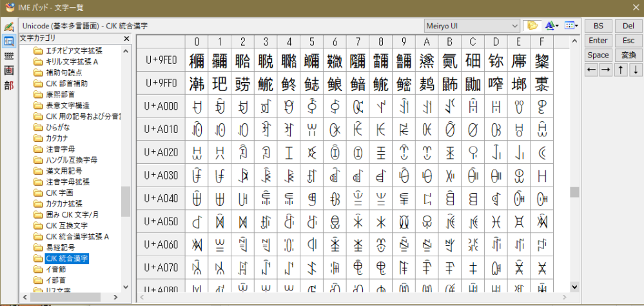Click the enlarge font size icon
The height and width of the screenshot is (306, 644).
pyautogui.click(x=552, y=26)
